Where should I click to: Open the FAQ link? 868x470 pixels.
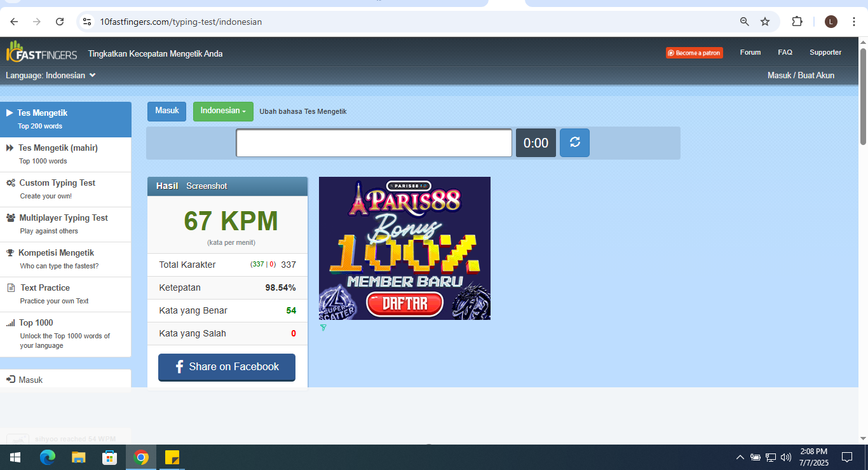785,53
